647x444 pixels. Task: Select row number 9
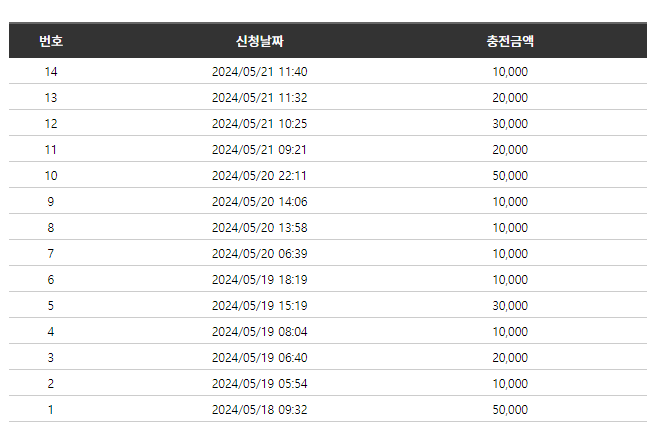(x=51, y=202)
